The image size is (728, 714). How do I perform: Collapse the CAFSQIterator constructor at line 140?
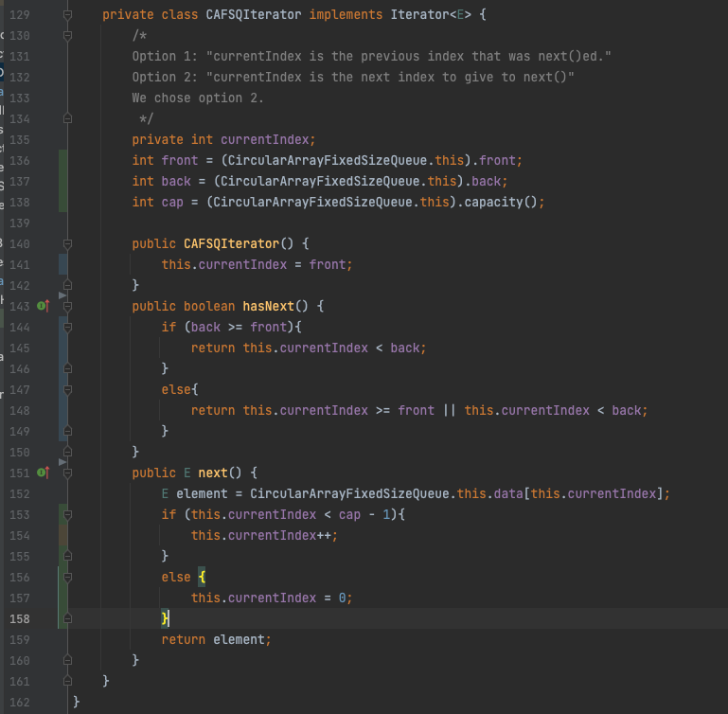(67, 243)
